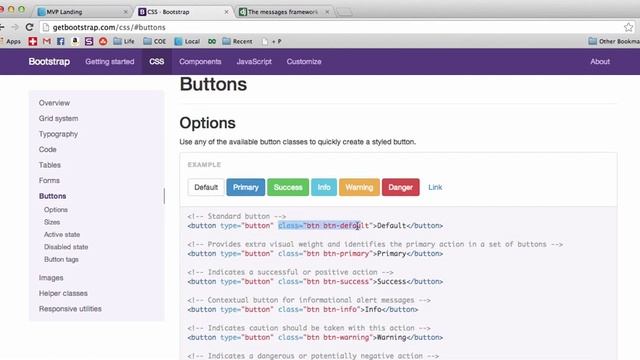Viewport: 640px width, 360px height.
Task: Click the blue Primary example button
Action: coord(246,187)
